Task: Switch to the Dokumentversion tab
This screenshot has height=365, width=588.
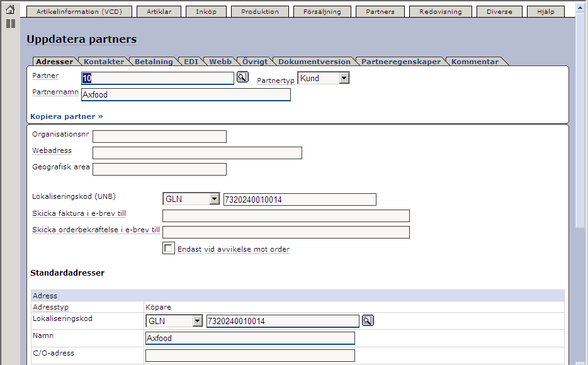Action: (x=314, y=62)
